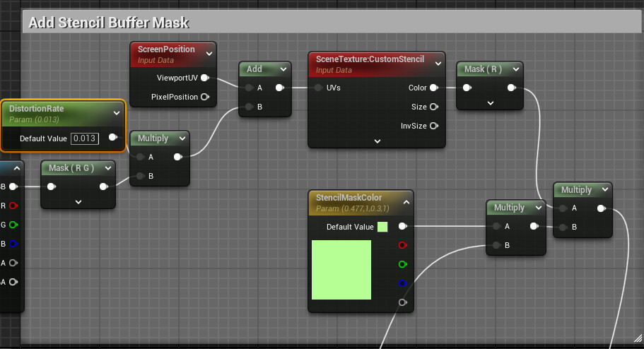Click the large StencilMaskColor preview square
644x349 pixels.
click(x=341, y=270)
